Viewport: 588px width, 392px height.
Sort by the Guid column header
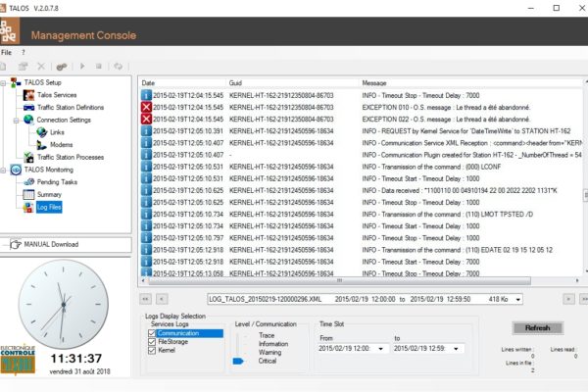[x=292, y=83]
